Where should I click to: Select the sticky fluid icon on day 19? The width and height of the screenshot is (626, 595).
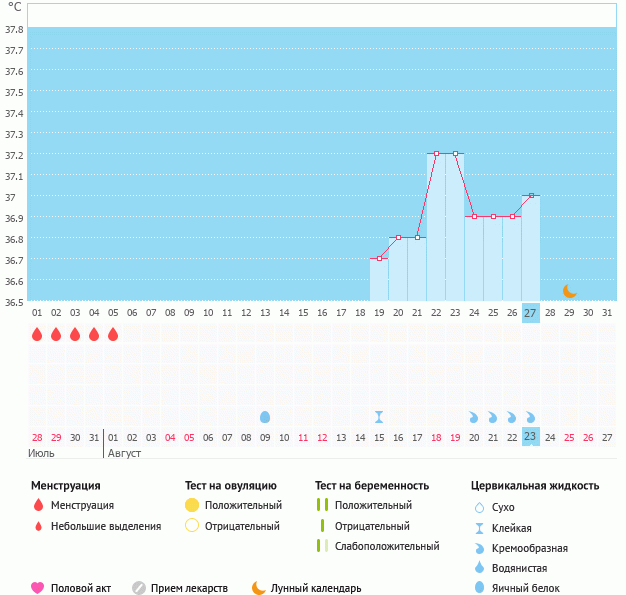coord(379,417)
